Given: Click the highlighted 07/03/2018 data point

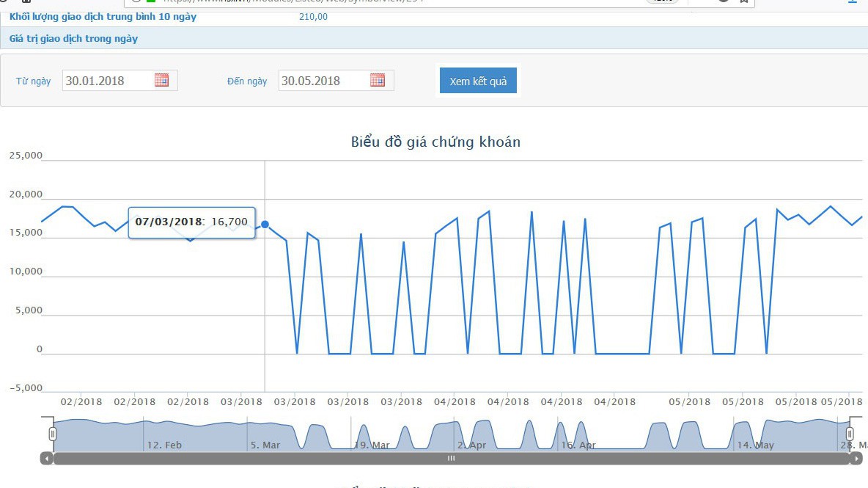Looking at the screenshot, I should pyautogui.click(x=265, y=224).
